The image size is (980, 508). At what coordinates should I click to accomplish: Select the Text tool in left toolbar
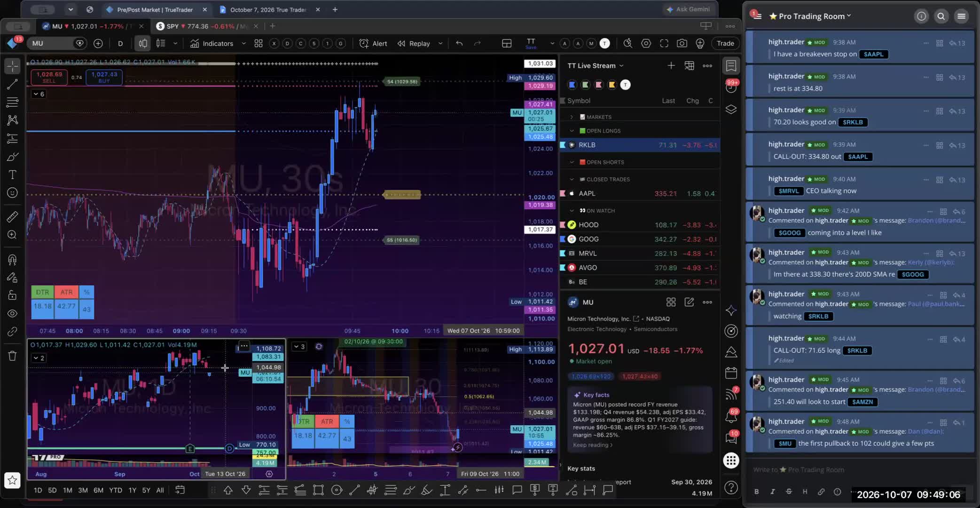coord(12,175)
